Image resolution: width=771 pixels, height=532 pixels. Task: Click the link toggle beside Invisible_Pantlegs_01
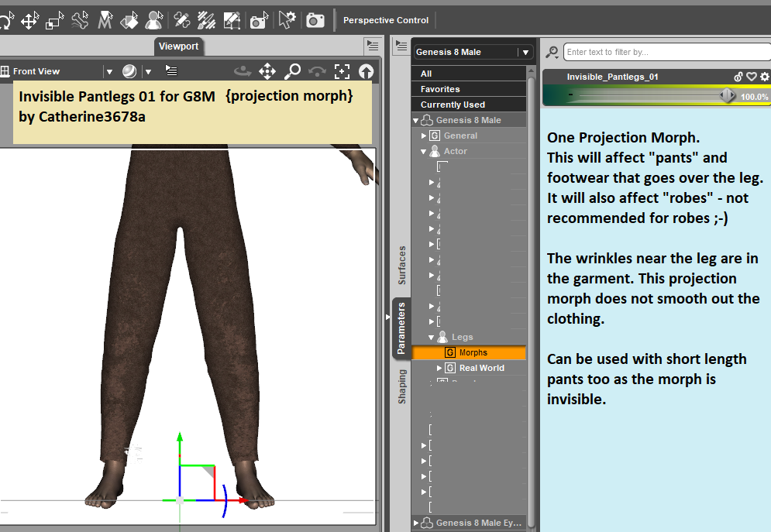737,76
